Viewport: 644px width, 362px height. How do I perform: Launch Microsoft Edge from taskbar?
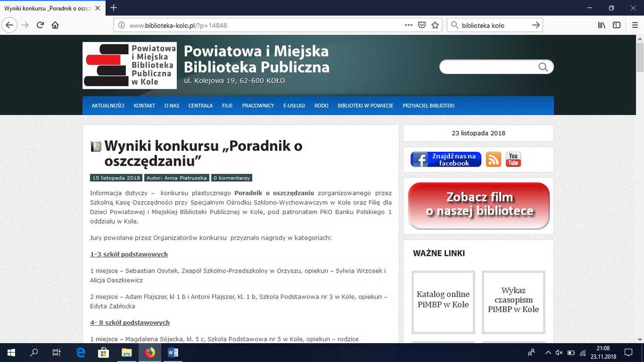[80, 353]
